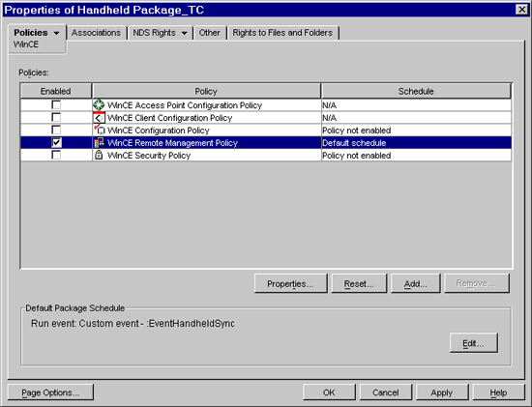Open the Other tab
Image resolution: width=532 pixels, height=407 pixels.
point(209,33)
